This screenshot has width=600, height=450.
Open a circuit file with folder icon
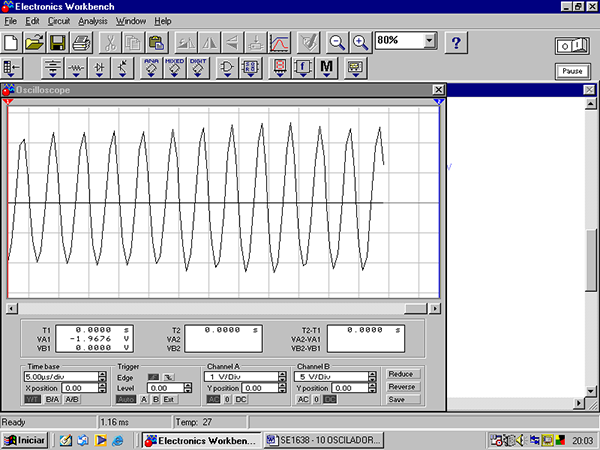point(34,42)
